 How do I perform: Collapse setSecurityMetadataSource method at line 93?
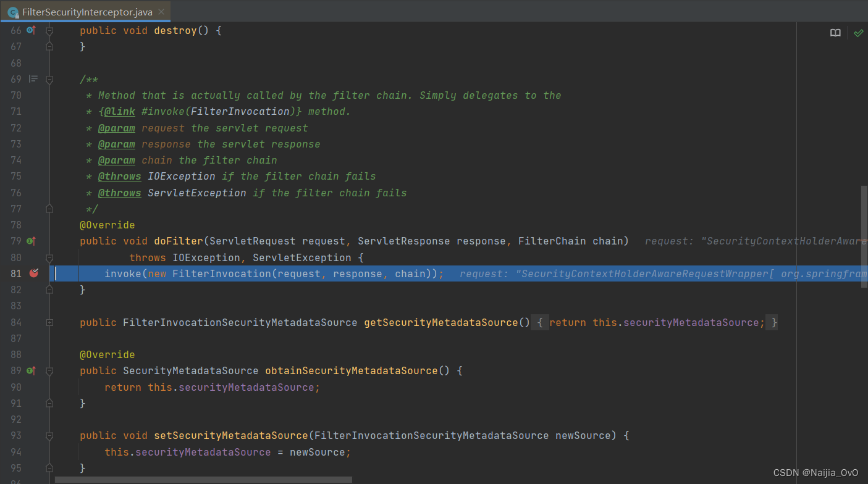click(49, 435)
